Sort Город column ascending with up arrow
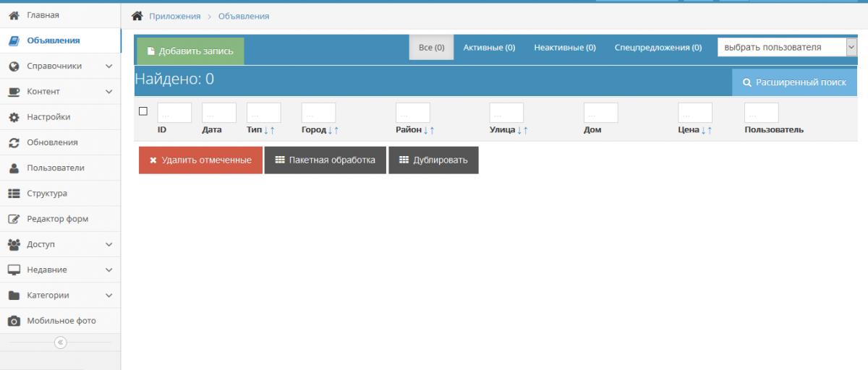The width and height of the screenshot is (868, 370). 336,130
